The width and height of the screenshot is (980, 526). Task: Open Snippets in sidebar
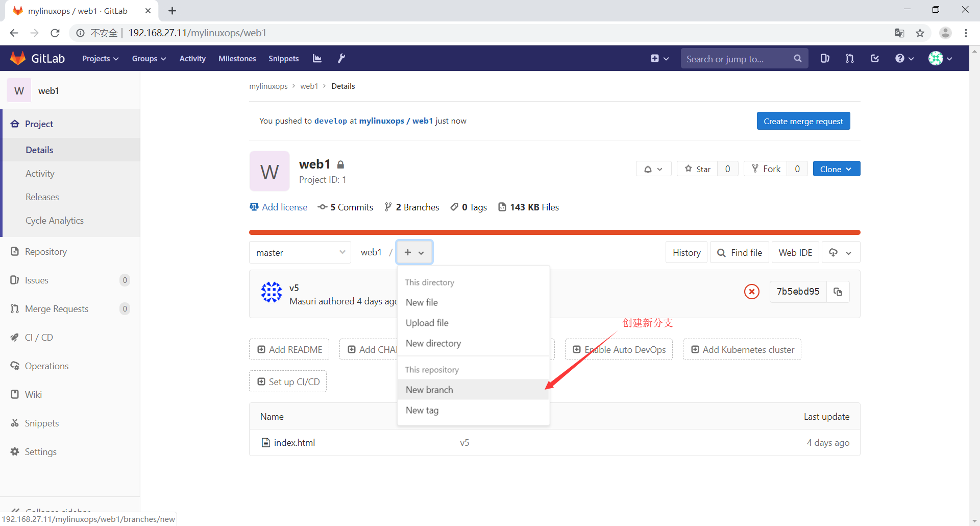(x=70, y=423)
